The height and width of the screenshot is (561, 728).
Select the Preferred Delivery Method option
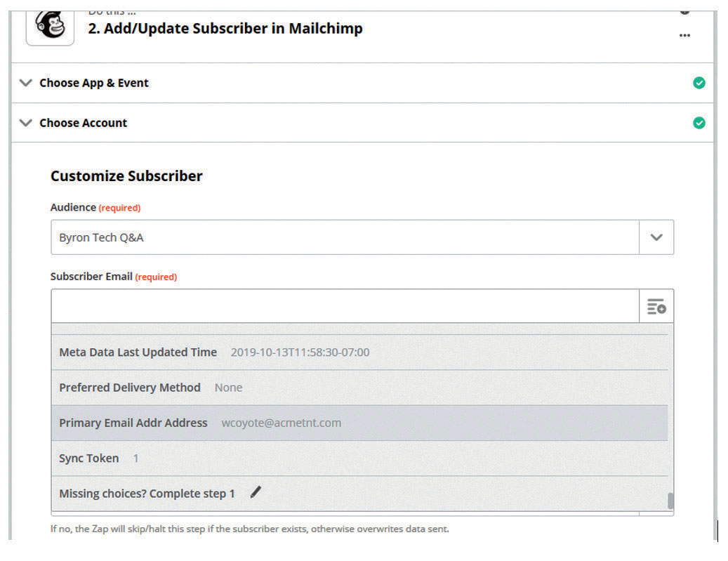click(151, 388)
